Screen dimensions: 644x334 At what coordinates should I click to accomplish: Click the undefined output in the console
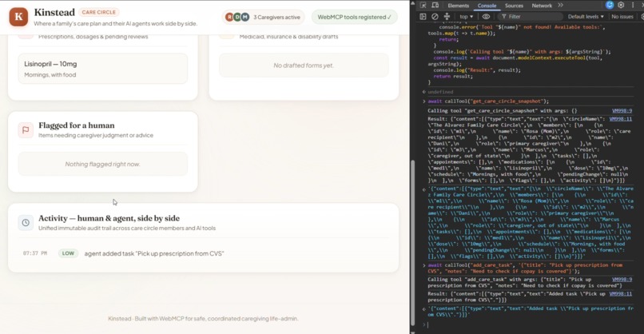440,92
